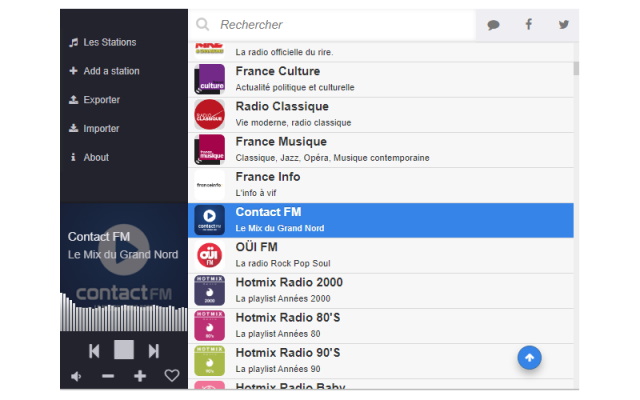
Task: Click 'La playlist Années 90' description
Action: (278, 369)
